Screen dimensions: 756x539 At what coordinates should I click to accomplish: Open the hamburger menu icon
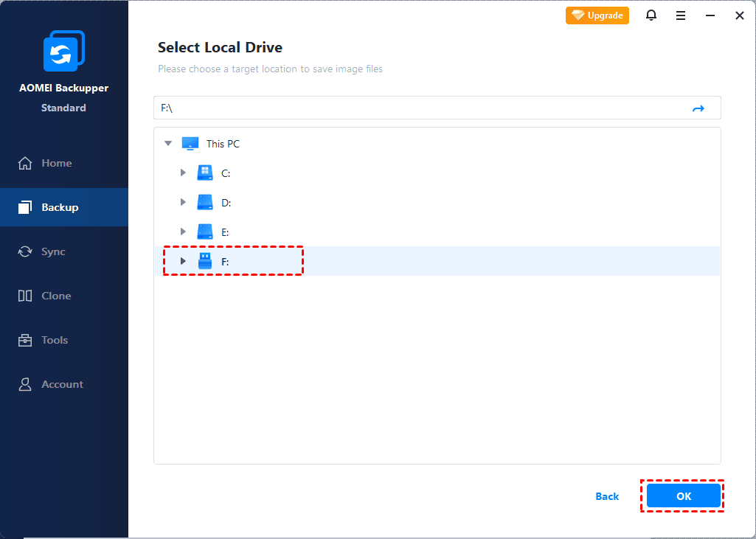pos(681,15)
